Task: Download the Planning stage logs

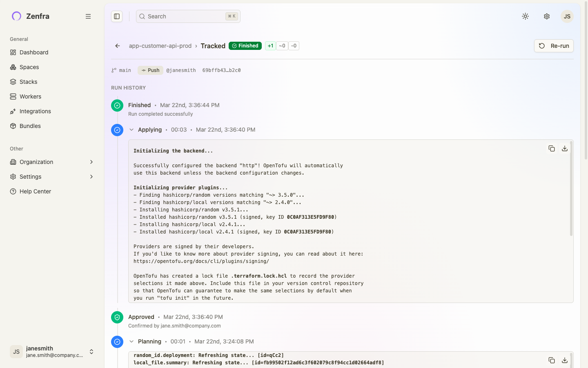Action: (565, 360)
